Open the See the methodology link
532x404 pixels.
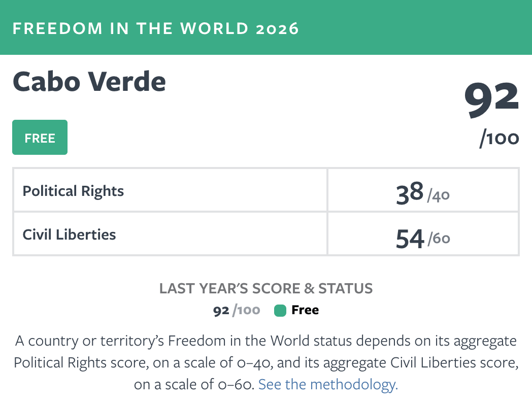point(328,385)
